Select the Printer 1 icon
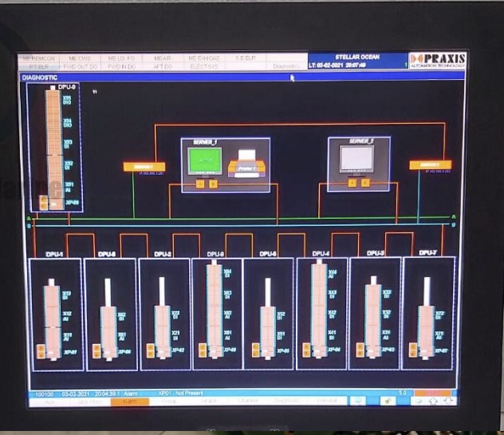The height and width of the screenshot is (435, 504). [247, 164]
